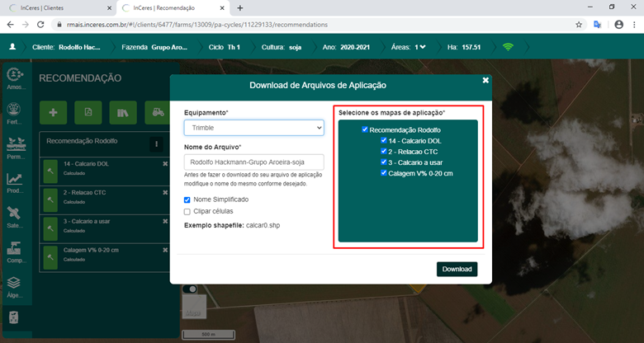644x343 pixels.
Task: Select Fazenda Grupo Aro... breadcrumb
Action: (x=154, y=47)
